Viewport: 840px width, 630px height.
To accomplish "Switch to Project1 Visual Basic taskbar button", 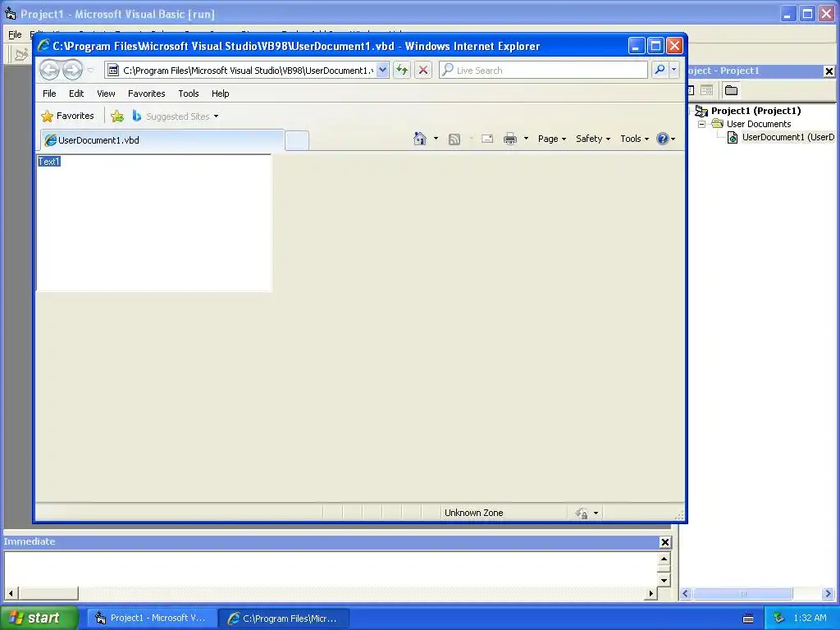I will pyautogui.click(x=152, y=619).
